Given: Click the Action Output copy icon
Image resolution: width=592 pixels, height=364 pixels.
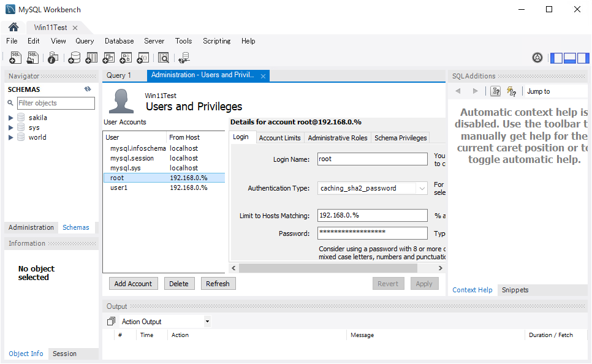Looking at the screenshot, I should coord(111,321).
